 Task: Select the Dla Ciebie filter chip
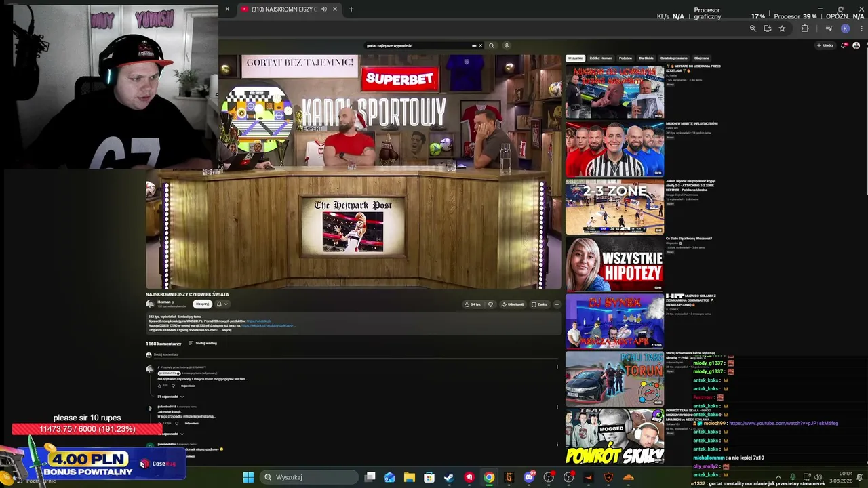[x=646, y=58]
